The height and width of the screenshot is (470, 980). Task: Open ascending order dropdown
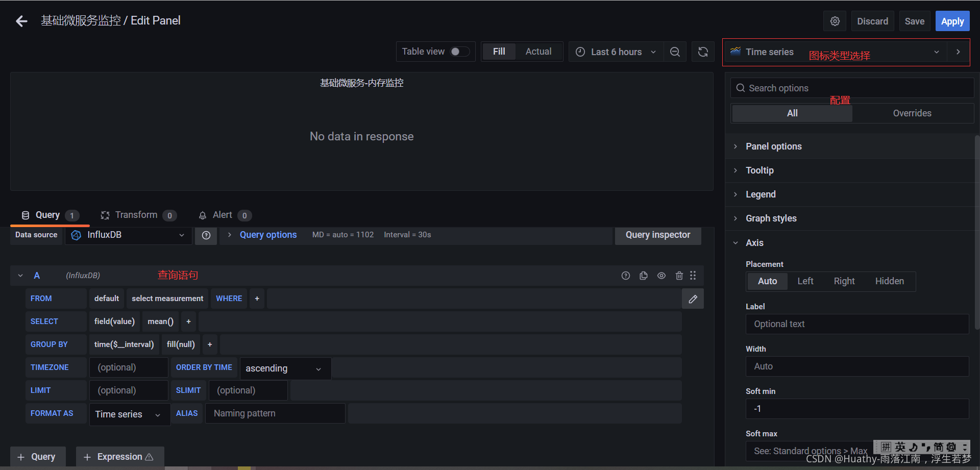(285, 368)
